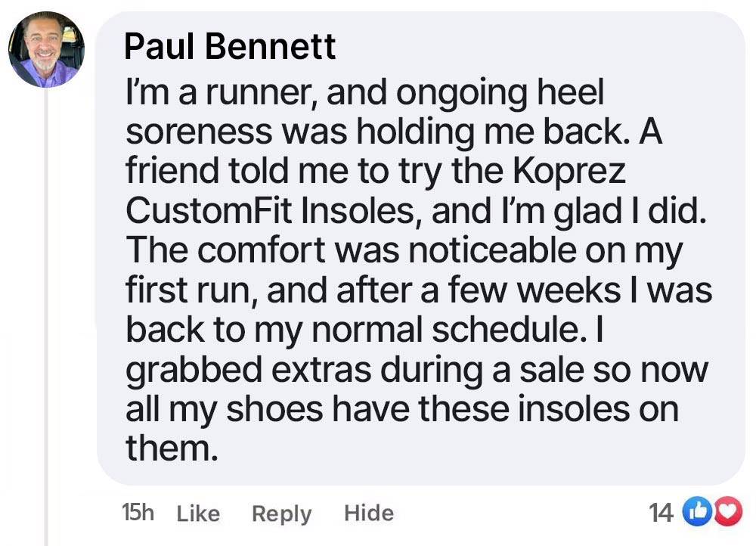Click the red heart reaction icon
756x546 pixels.
tap(728, 512)
